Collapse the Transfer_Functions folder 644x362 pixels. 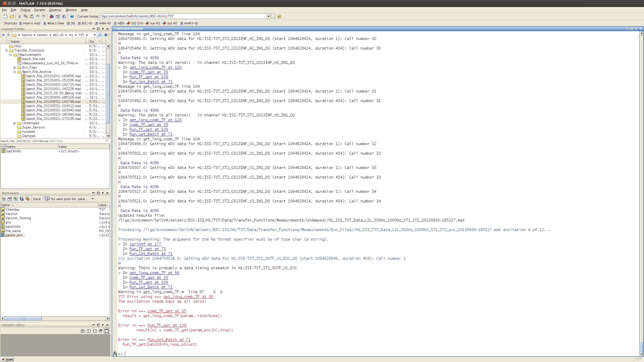pos(7,51)
